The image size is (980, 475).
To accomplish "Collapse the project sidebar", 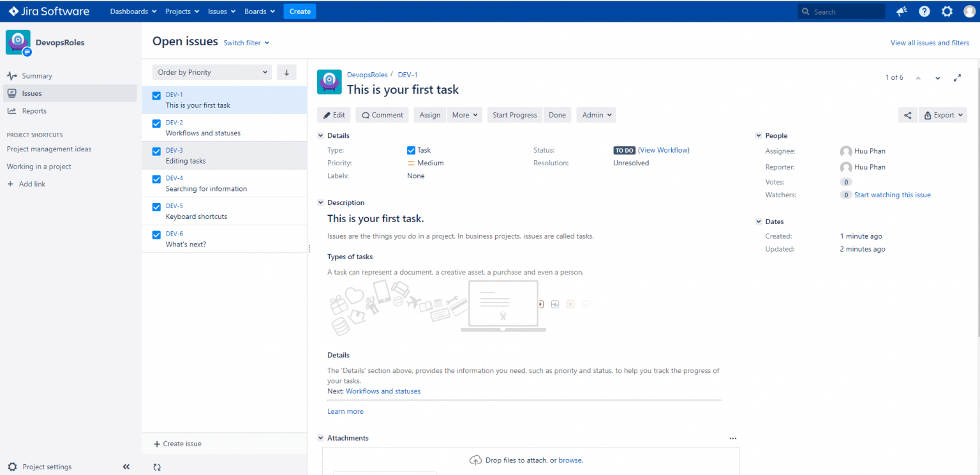I will tap(126, 467).
